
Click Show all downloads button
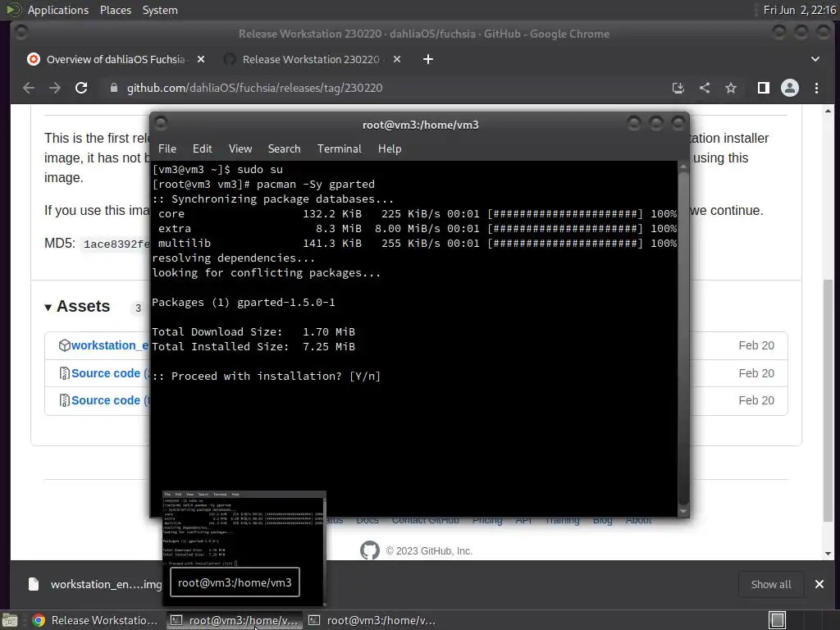(771, 584)
